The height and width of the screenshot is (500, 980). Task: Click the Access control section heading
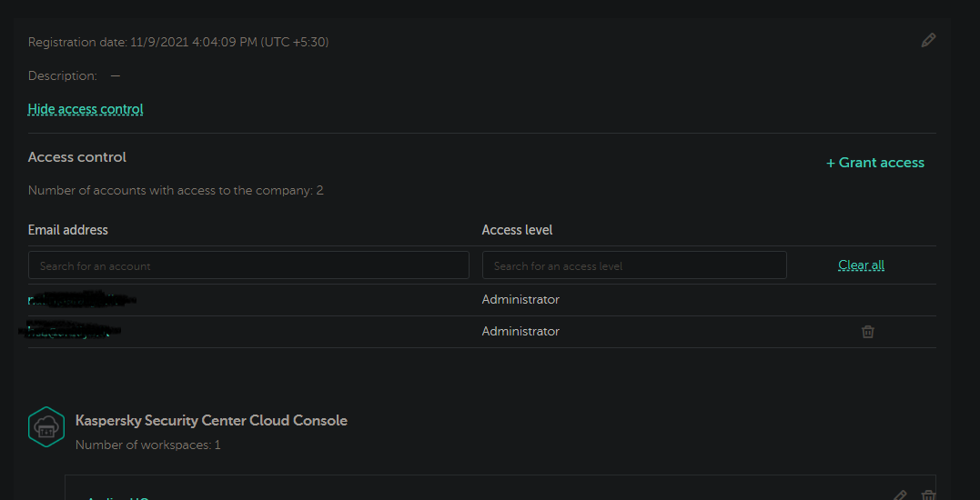coord(77,157)
